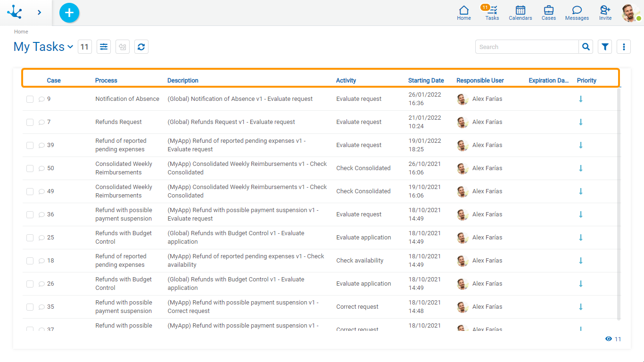Click the reassign tasks icon

123,47
